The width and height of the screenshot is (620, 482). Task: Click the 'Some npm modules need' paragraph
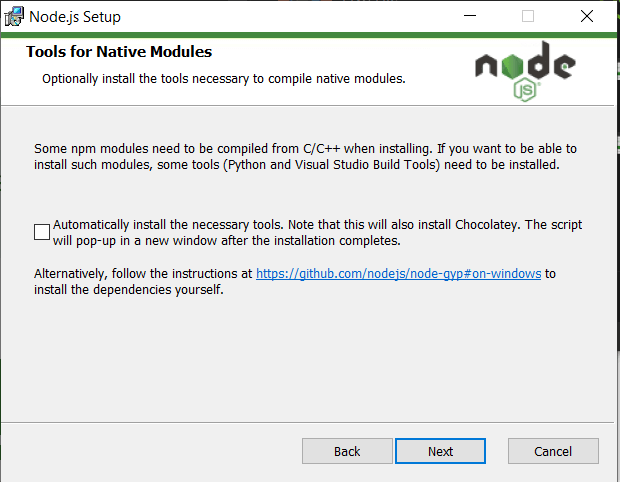[305, 157]
